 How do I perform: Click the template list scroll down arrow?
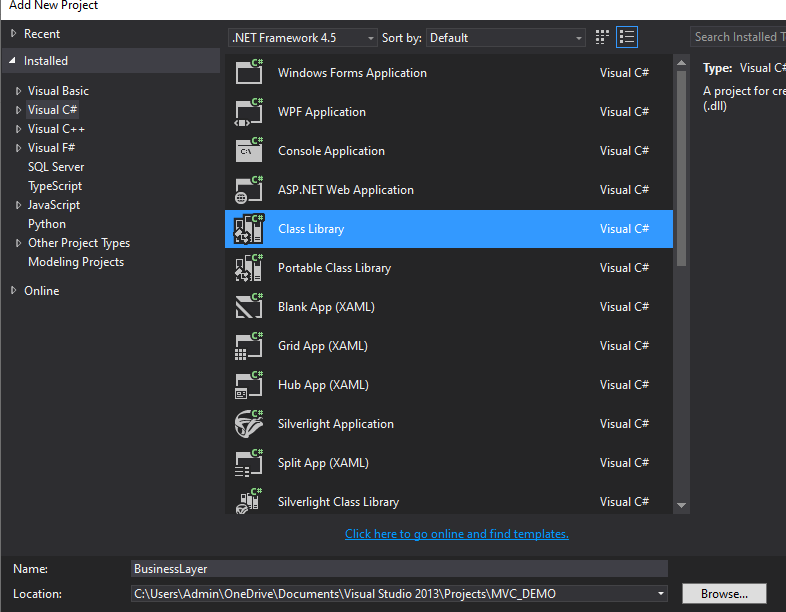tap(681, 505)
